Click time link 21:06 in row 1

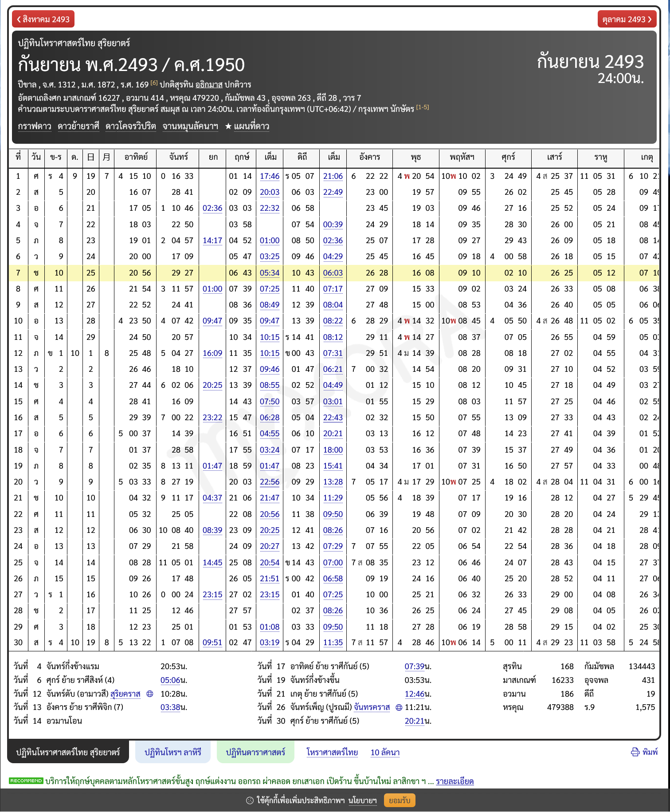(333, 176)
